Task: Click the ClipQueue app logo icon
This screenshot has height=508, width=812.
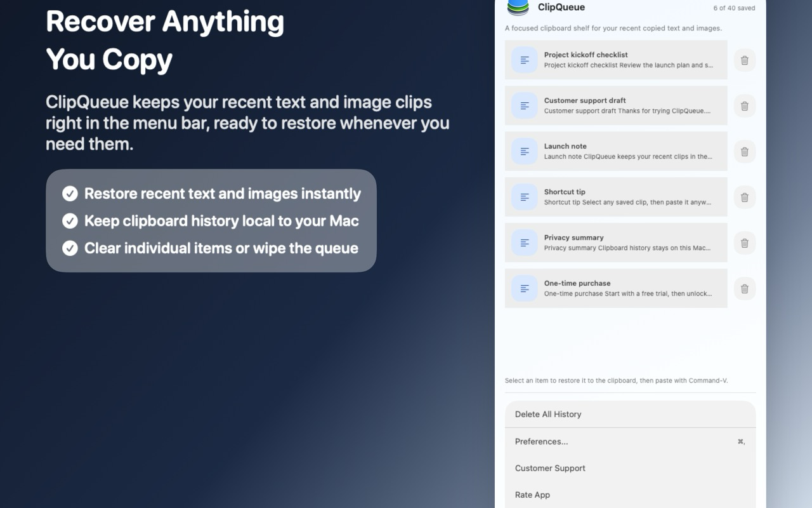Action: click(518, 8)
